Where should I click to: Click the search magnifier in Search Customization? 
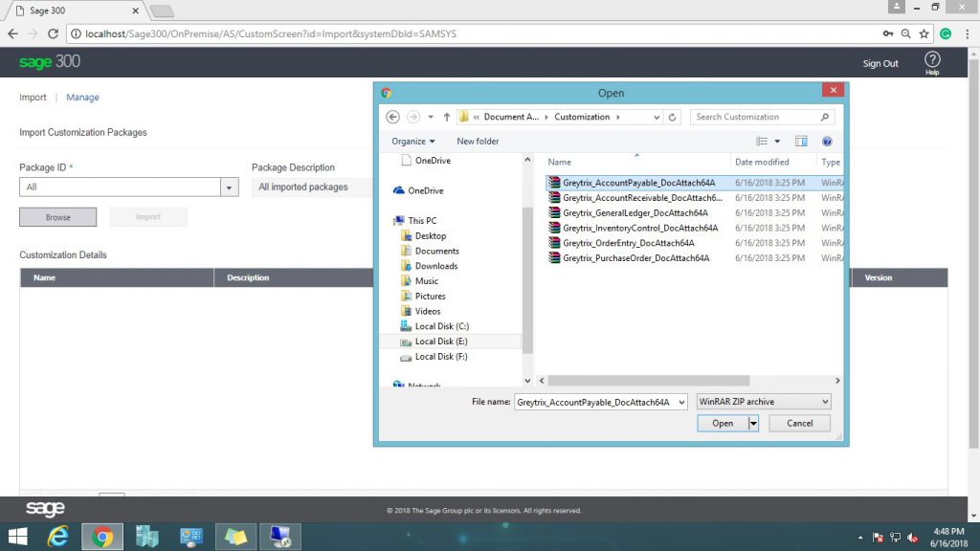(824, 117)
